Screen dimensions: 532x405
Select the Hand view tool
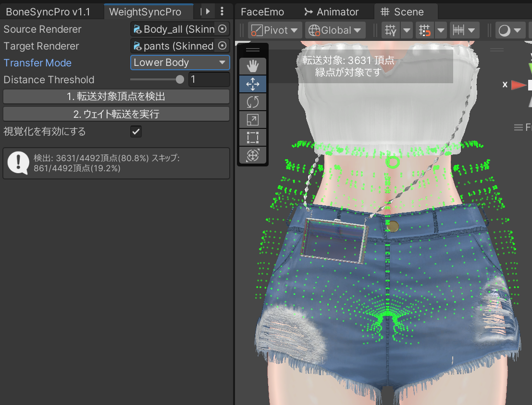point(252,65)
